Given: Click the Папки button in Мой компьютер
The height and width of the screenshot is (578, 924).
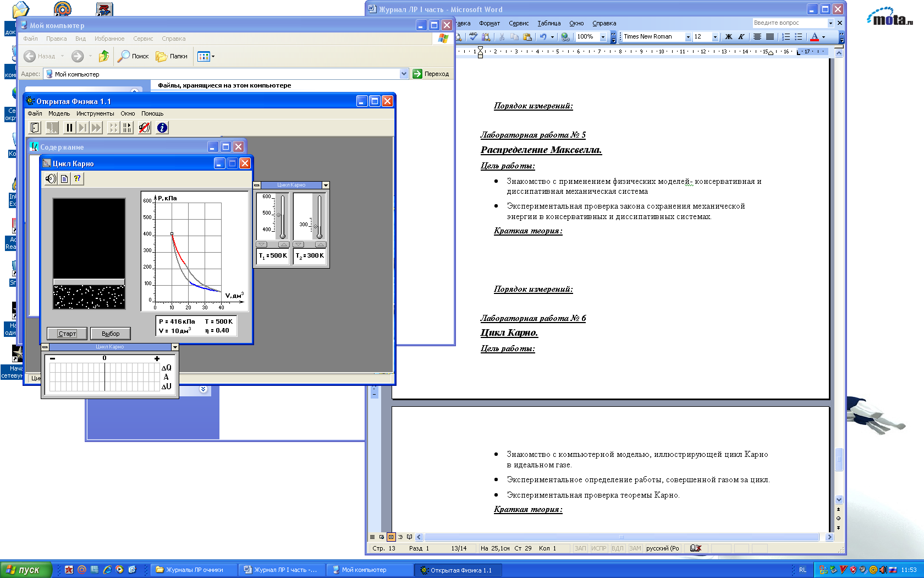Looking at the screenshot, I should coord(172,56).
